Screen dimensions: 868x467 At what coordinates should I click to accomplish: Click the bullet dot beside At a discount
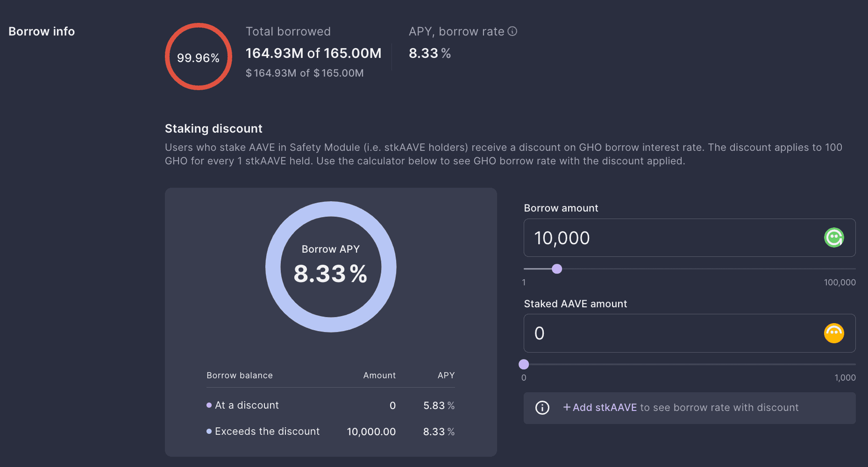209,405
